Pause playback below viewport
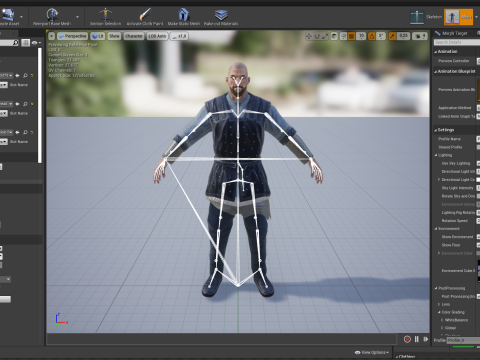Screen dimensions: 480x360 coord(417,339)
